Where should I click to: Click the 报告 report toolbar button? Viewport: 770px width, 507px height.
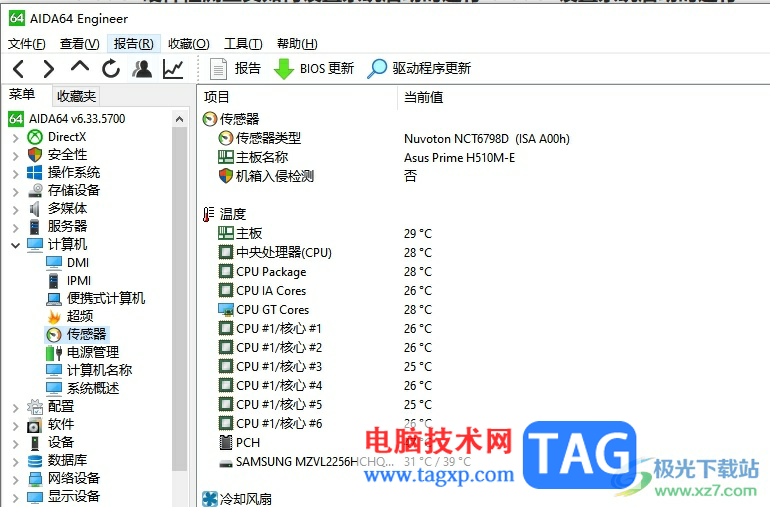coord(235,68)
